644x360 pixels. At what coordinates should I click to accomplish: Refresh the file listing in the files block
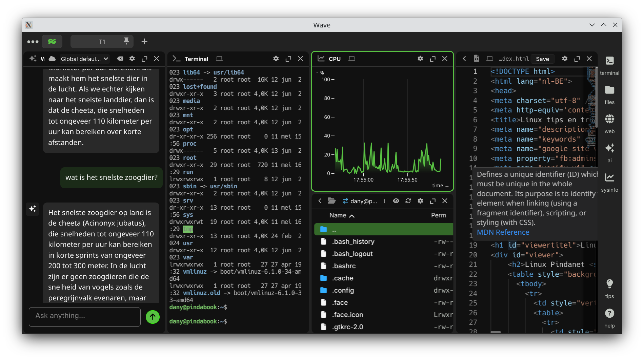pyautogui.click(x=408, y=201)
